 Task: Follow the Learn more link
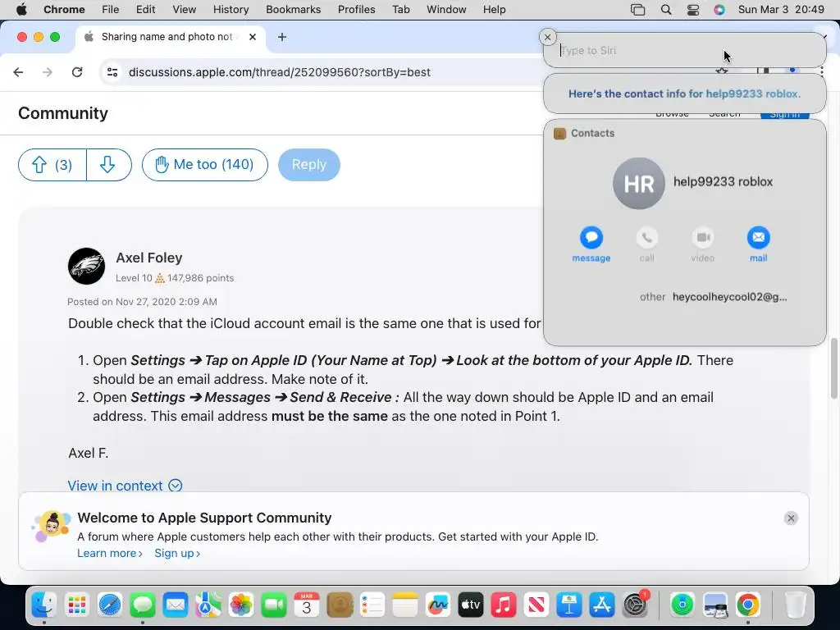pos(110,554)
